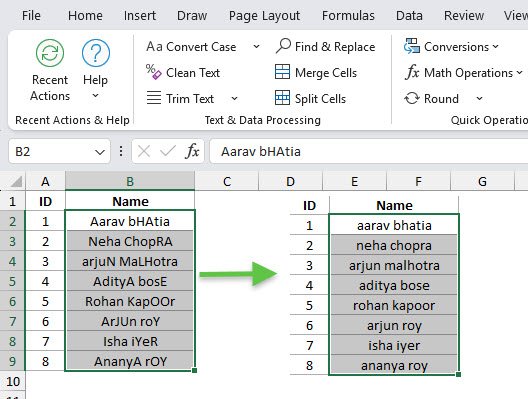Screen dimensions: 528x399
Task: Select column C header
Action: 227,181
